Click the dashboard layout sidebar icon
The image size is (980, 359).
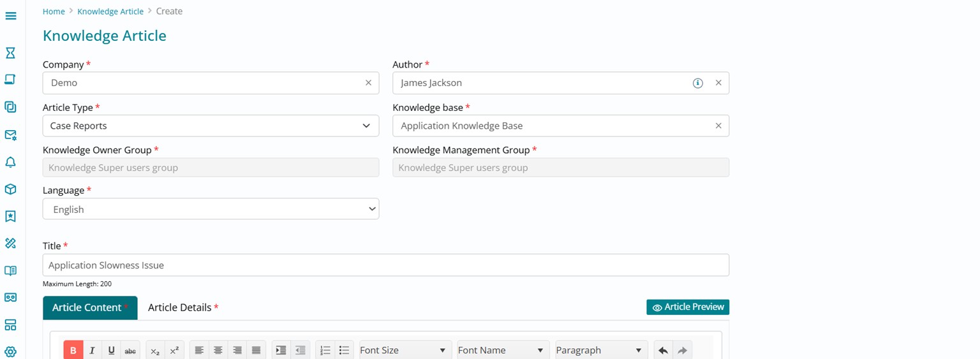[x=10, y=325]
